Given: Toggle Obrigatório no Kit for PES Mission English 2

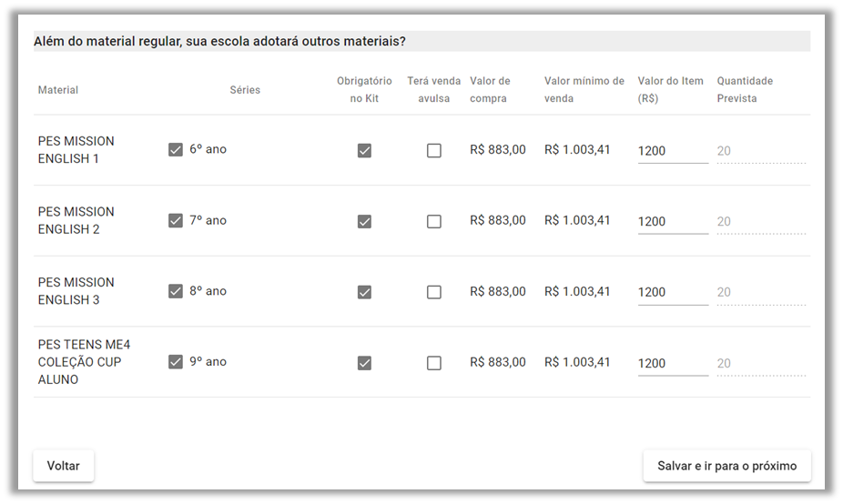Looking at the screenshot, I should [364, 221].
